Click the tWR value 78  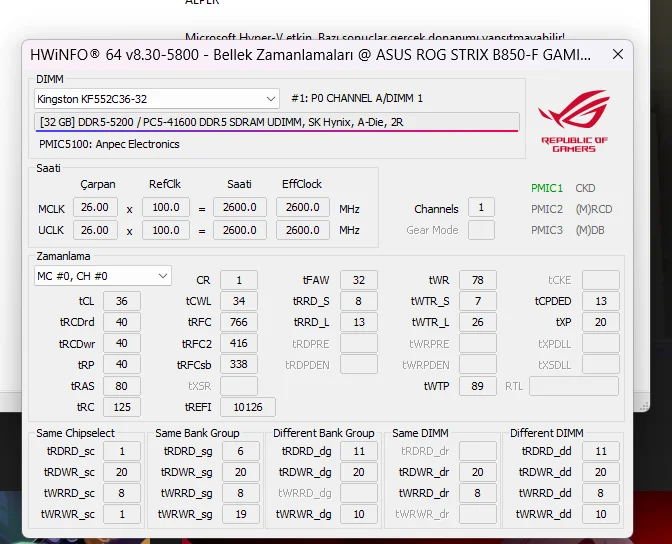tap(478, 280)
